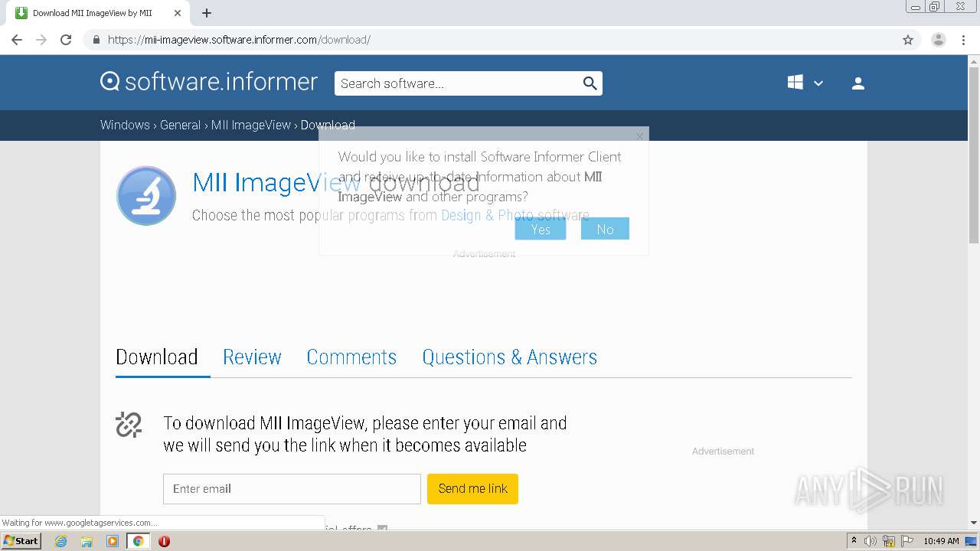Open the Questions & Answers tab
The height and width of the screenshot is (551, 980).
point(509,357)
